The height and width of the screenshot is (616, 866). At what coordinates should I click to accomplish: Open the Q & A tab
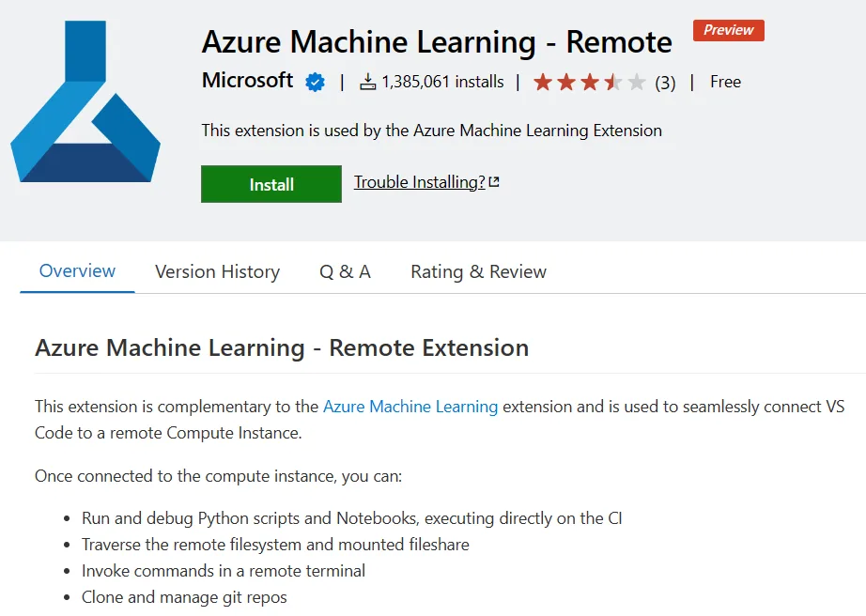click(x=345, y=272)
